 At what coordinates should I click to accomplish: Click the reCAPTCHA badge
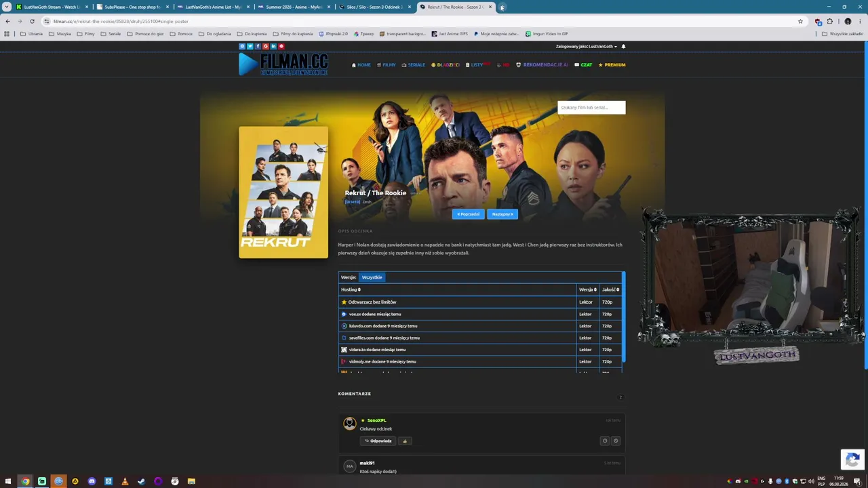852,459
